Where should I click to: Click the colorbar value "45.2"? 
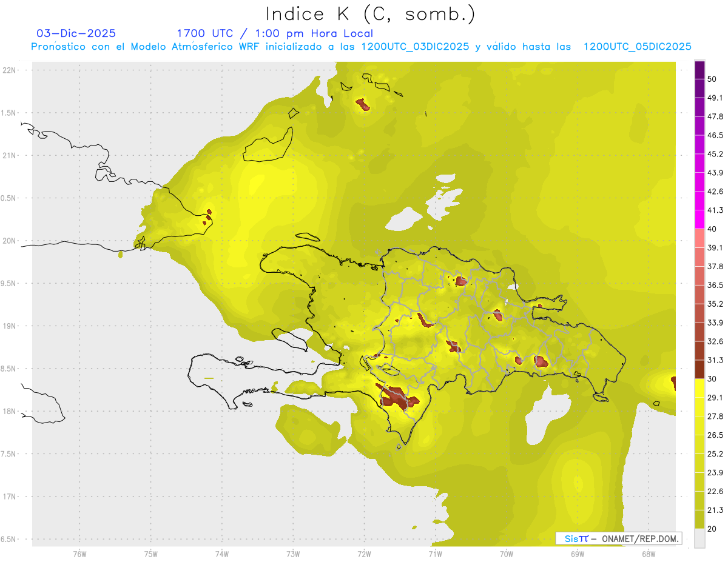[715, 154]
